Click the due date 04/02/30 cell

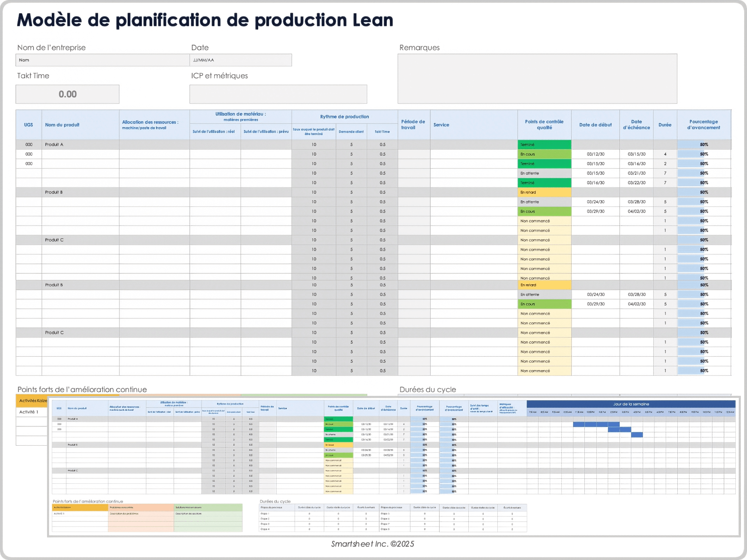[636, 211]
